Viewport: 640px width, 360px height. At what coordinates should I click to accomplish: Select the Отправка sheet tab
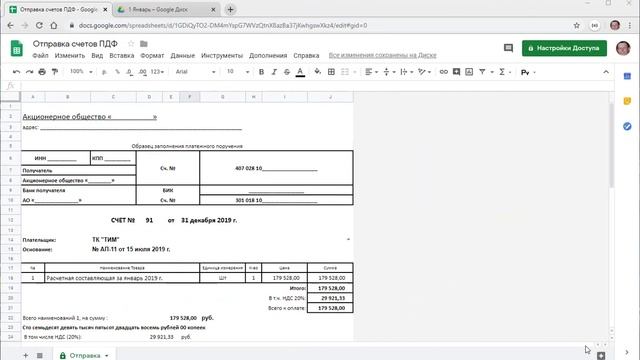click(84, 356)
